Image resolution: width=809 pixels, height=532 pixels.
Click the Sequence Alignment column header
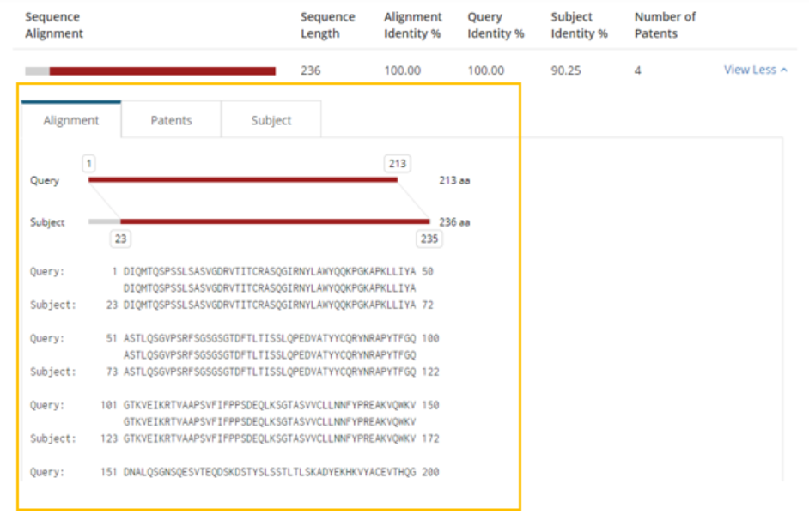[54, 25]
